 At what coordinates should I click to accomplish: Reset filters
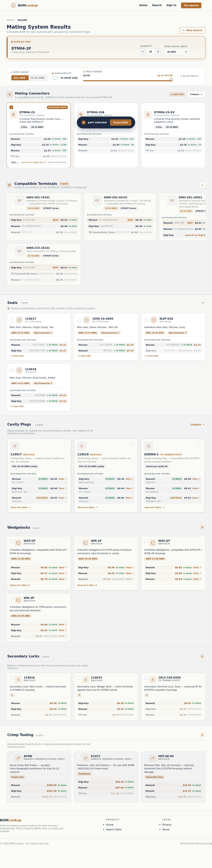[x=189, y=76]
